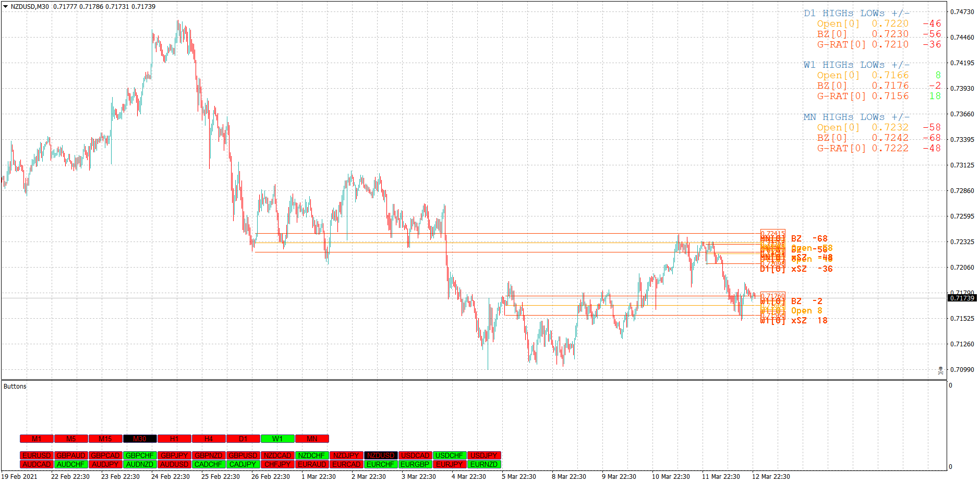Viewport: 980px width, 483px height.
Task: Switch chart to USDJPY button
Action: click(484, 455)
